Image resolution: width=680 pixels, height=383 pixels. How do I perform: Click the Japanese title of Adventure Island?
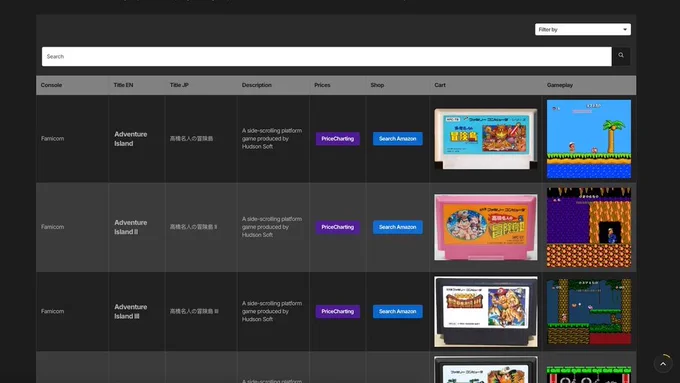click(x=191, y=139)
